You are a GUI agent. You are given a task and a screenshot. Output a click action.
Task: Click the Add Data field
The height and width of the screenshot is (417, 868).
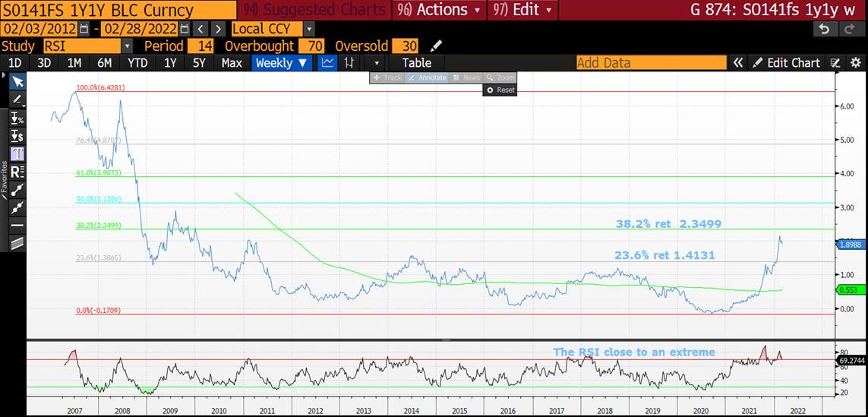tap(651, 63)
